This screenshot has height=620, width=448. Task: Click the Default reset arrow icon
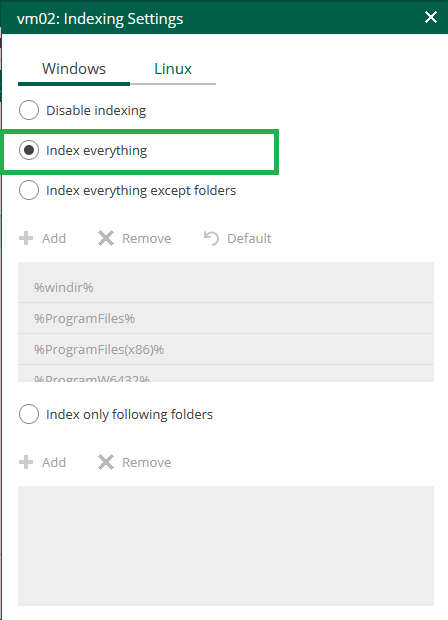(x=211, y=238)
